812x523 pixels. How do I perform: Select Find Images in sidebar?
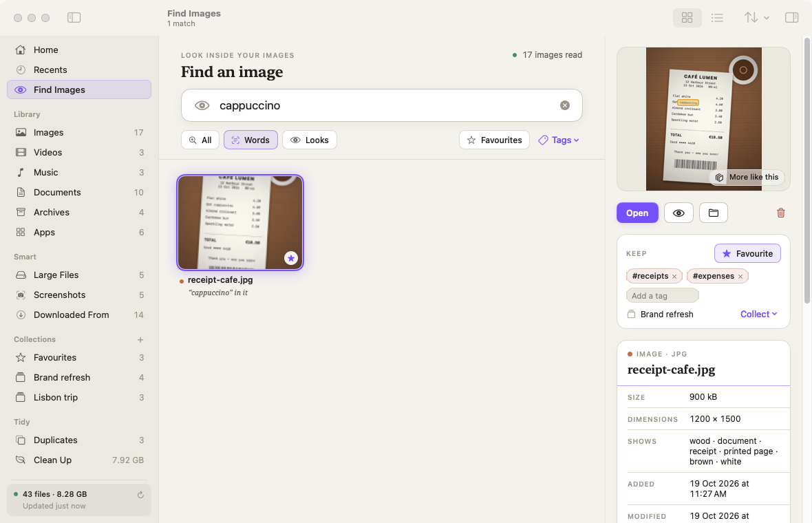(x=79, y=89)
